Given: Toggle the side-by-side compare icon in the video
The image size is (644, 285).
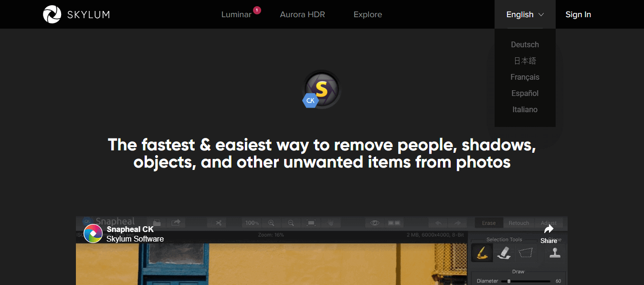Looking at the screenshot, I should 394,223.
